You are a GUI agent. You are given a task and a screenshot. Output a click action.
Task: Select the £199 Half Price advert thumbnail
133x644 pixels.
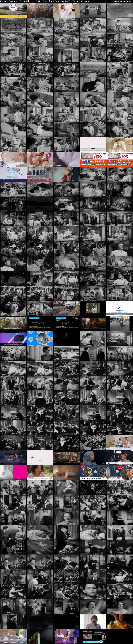(x=93, y=159)
